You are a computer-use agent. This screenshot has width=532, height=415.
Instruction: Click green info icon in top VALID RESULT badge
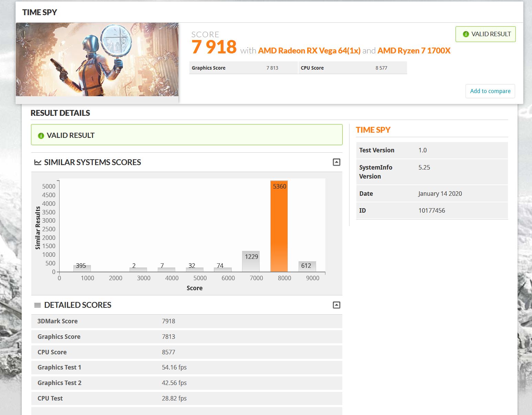466,34
